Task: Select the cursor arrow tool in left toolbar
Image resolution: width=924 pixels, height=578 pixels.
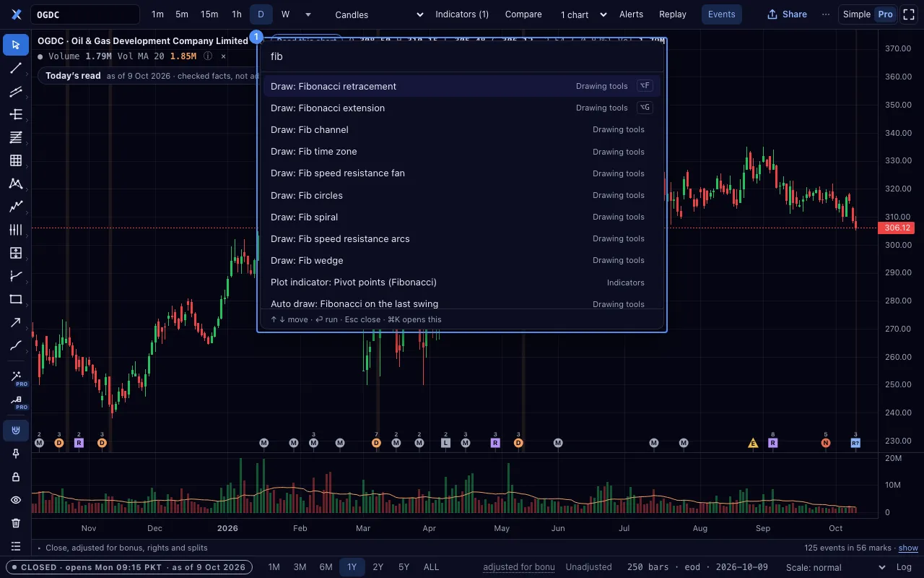Action: [16, 45]
